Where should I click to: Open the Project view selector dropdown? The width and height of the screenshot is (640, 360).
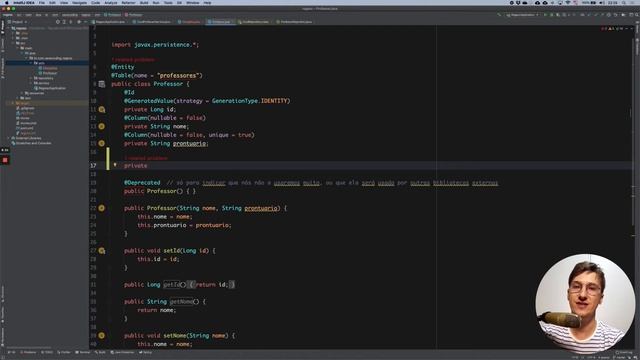tap(18, 22)
